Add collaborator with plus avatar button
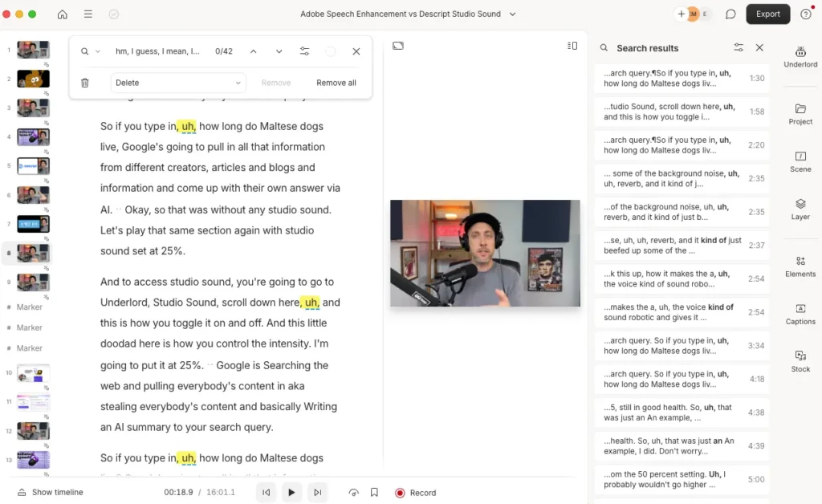This screenshot has width=822, height=504. pyautogui.click(x=681, y=14)
